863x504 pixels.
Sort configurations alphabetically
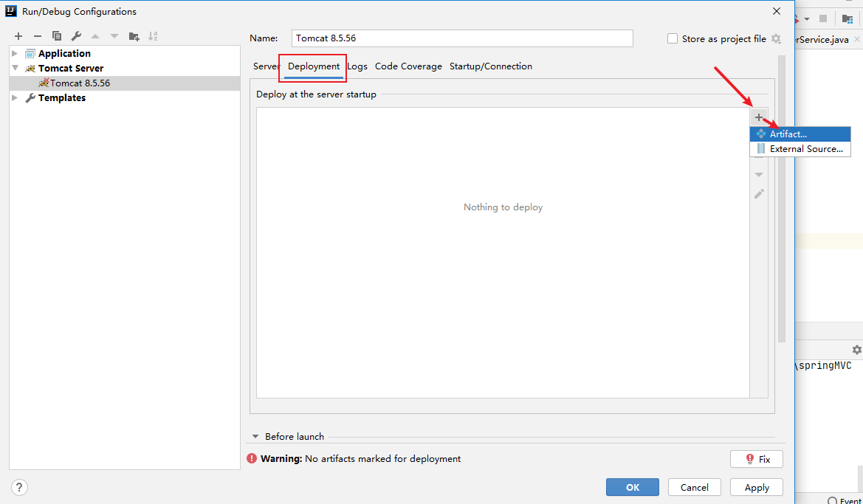click(153, 36)
